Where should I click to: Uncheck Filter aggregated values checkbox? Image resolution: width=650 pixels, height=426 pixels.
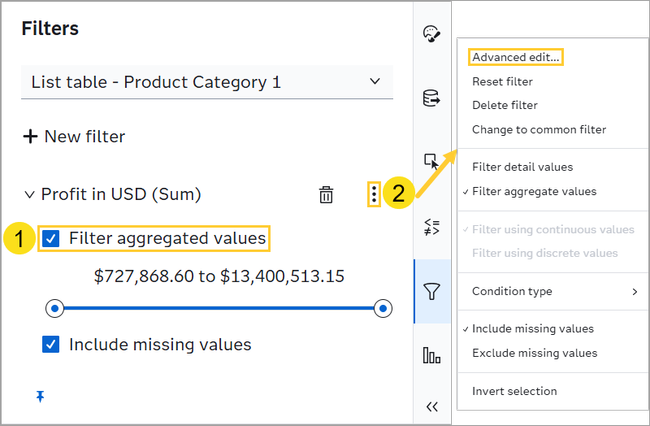coord(51,238)
